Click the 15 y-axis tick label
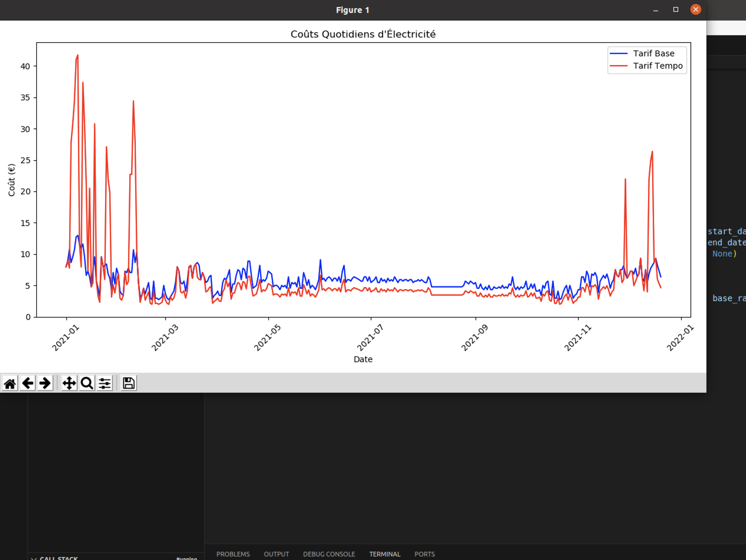The width and height of the screenshot is (746, 560). click(x=25, y=223)
